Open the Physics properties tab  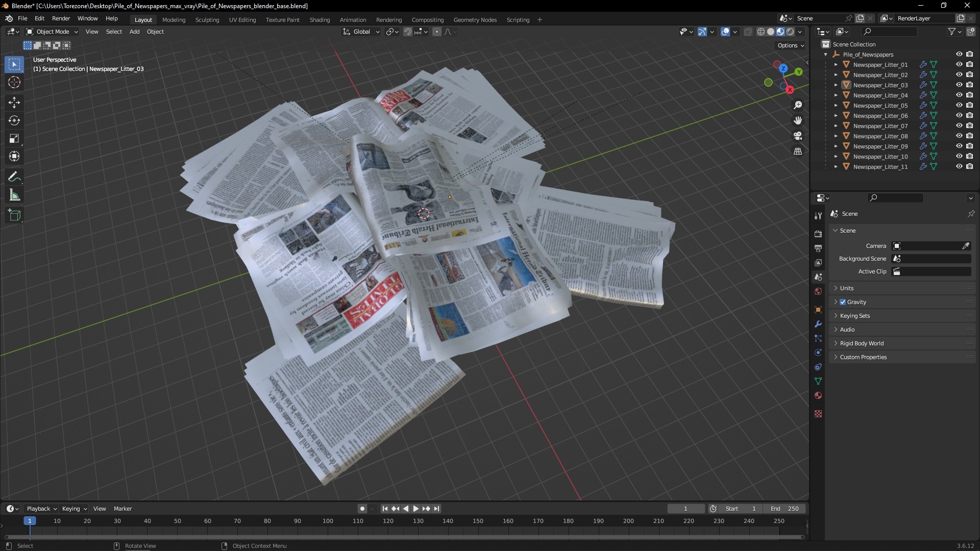(818, 353)
